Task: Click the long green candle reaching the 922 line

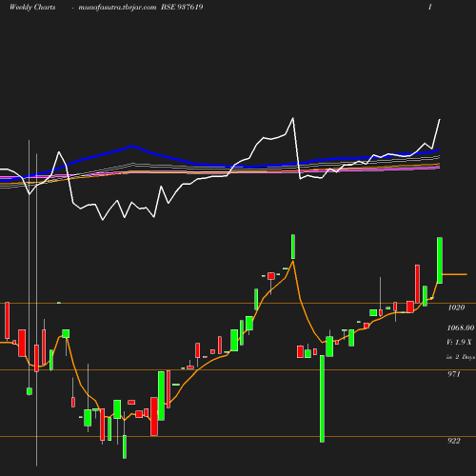Action: (x=322, y=399)
